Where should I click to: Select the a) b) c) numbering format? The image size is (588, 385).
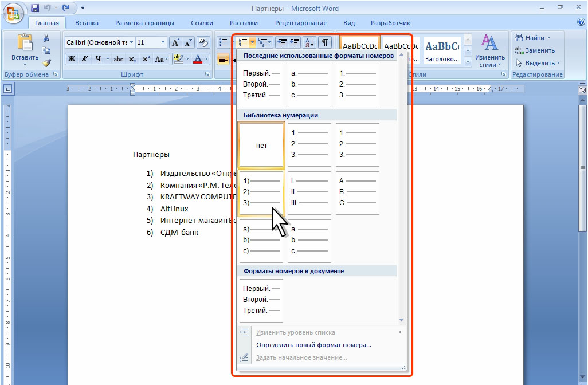click(261, 241)
